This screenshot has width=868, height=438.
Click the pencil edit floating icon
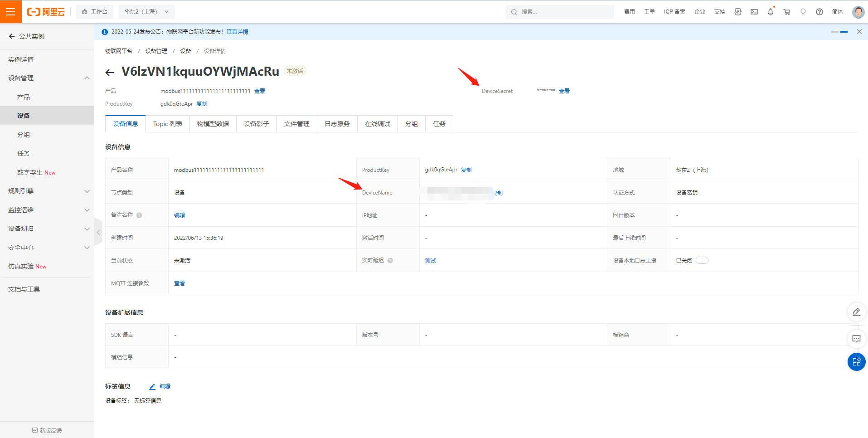pos(856,312)
